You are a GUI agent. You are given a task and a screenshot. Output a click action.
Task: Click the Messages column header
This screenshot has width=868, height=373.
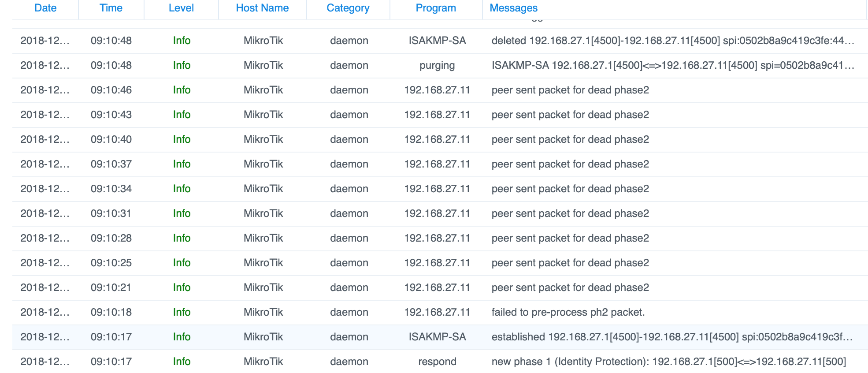tap(514, 8)
